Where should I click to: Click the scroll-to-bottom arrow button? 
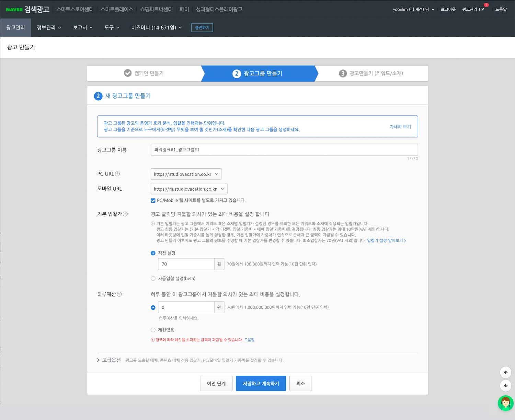point(505,385)
